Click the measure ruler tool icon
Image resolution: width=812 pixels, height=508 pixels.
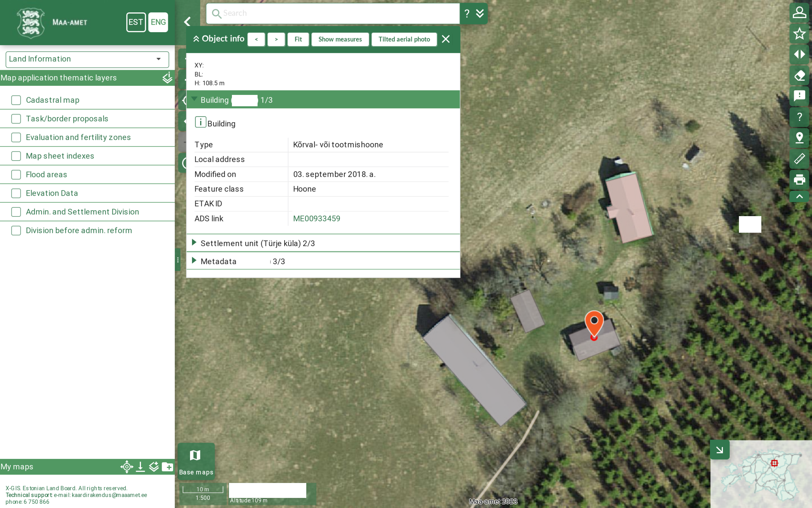tap(799, 159)
